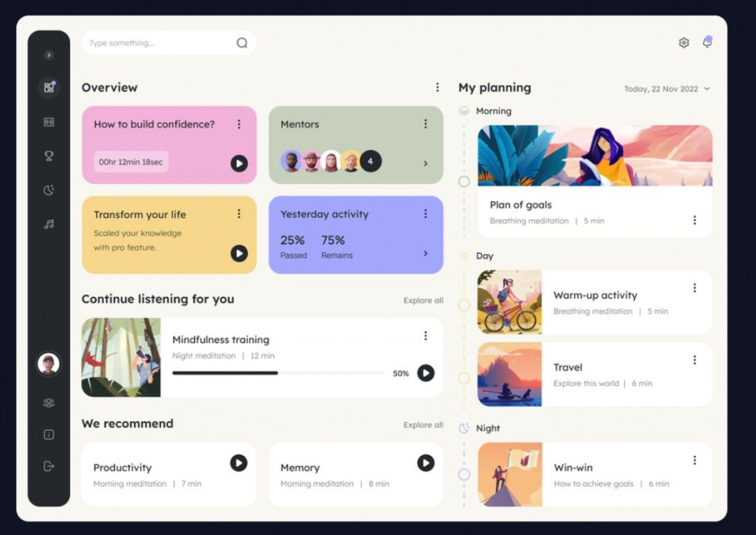Play the Productivity morning meditation
756x535 pixels.
pyautogui.click(x=238, y=463)
